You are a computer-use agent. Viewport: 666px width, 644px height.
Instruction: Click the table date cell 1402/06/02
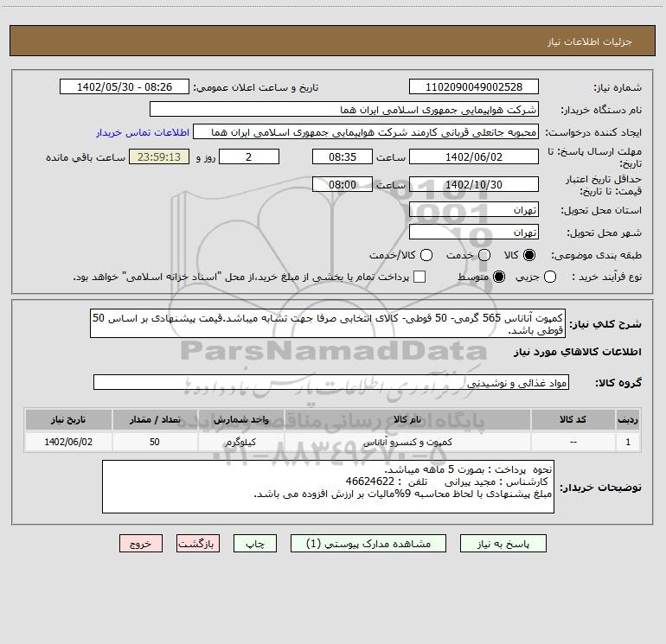click(x=68, y=442)
